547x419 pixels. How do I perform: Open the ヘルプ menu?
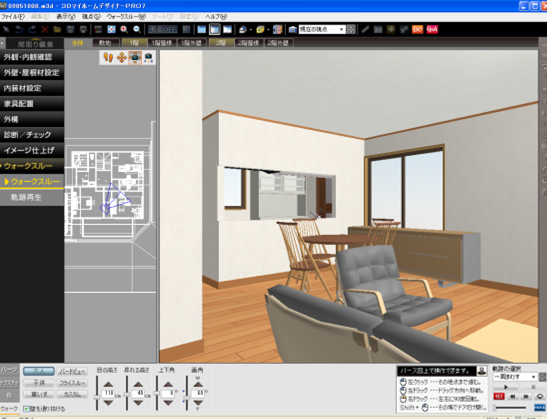pyautogui.click(x=216, y=16)
